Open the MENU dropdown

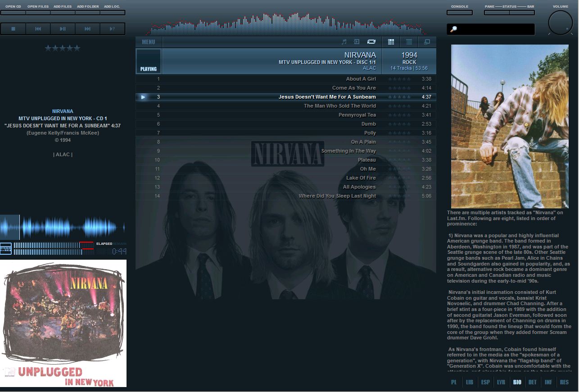pos(149,42)
